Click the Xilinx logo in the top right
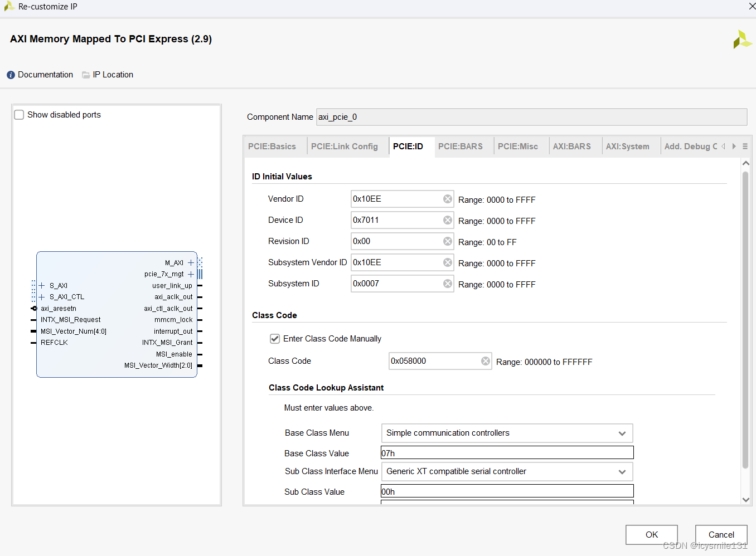756x556 pixels. pyautogui.click(x=742, y=39)
